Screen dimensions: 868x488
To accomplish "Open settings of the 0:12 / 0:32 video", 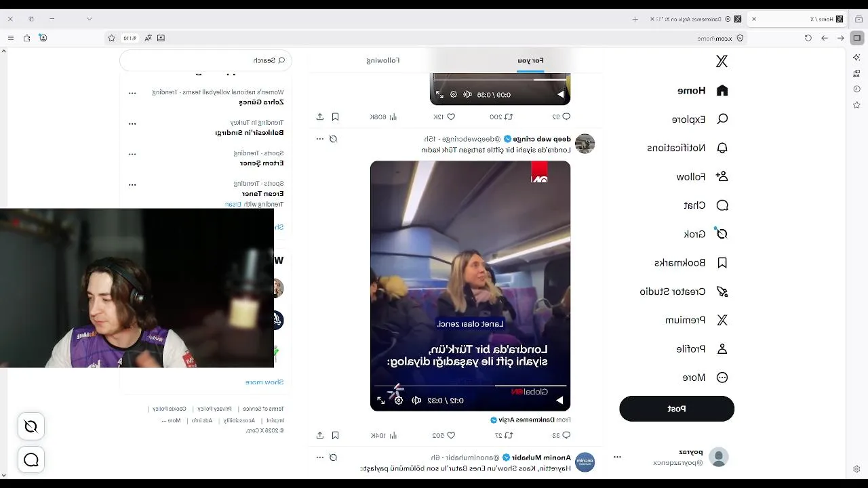I will [399, 401].
